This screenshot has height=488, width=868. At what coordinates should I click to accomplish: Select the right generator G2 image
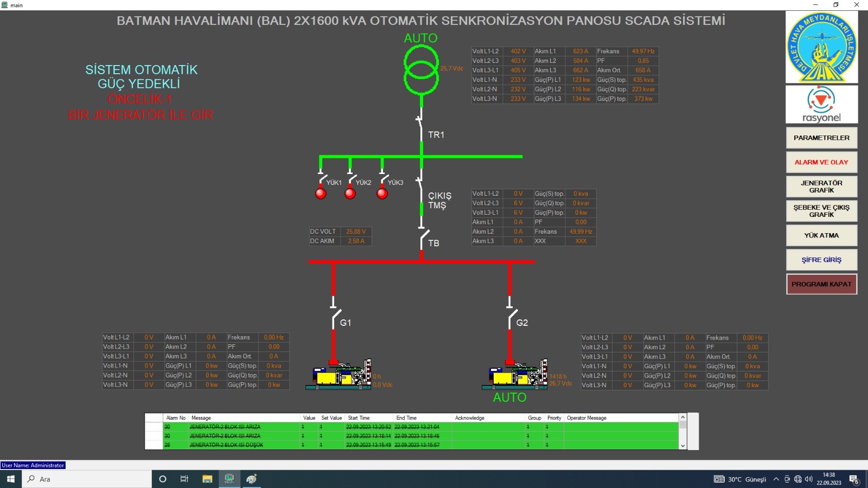tap(515, 374)
